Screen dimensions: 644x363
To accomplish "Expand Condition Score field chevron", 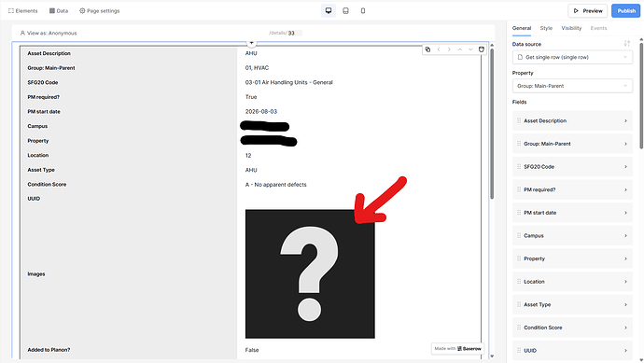I will [x=625, y=328].
